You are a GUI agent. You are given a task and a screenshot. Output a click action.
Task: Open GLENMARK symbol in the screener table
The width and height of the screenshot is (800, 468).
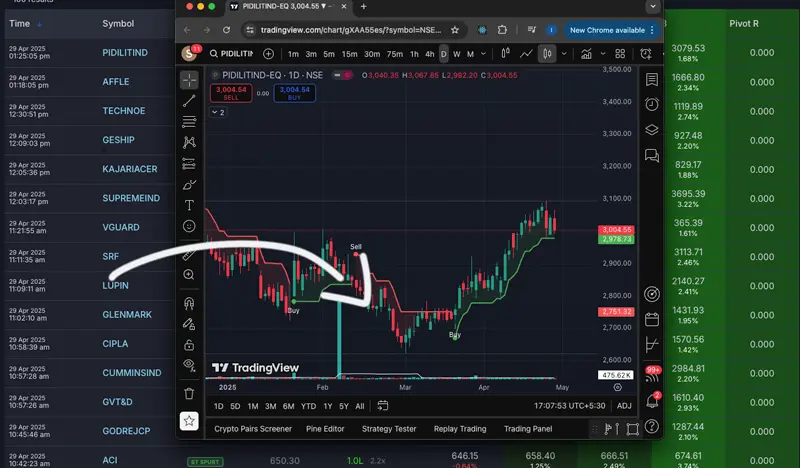pyautogui.click(x=127, y=314)
